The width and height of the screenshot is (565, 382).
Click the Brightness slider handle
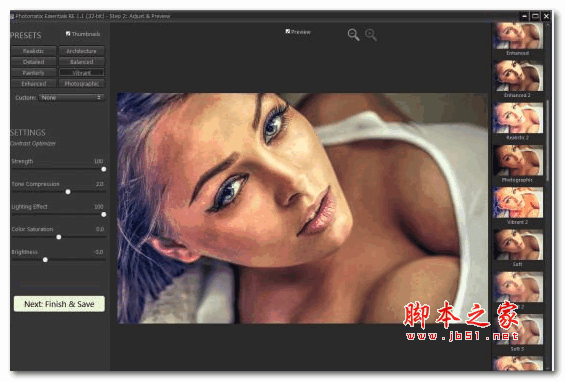click(45, 259)
